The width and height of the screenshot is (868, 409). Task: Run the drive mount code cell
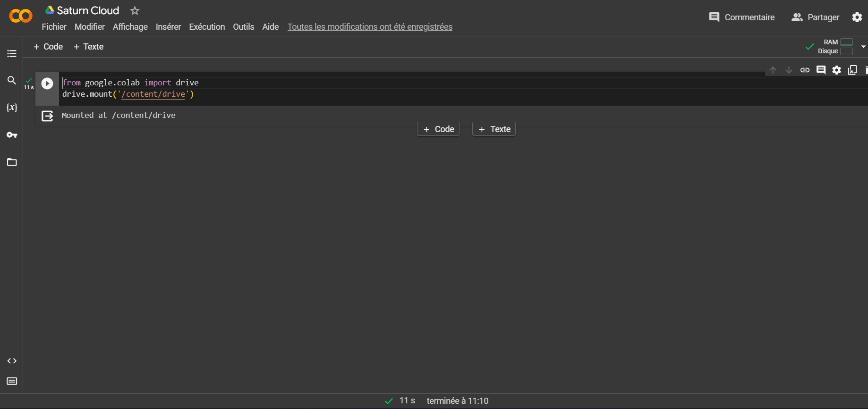47,83
